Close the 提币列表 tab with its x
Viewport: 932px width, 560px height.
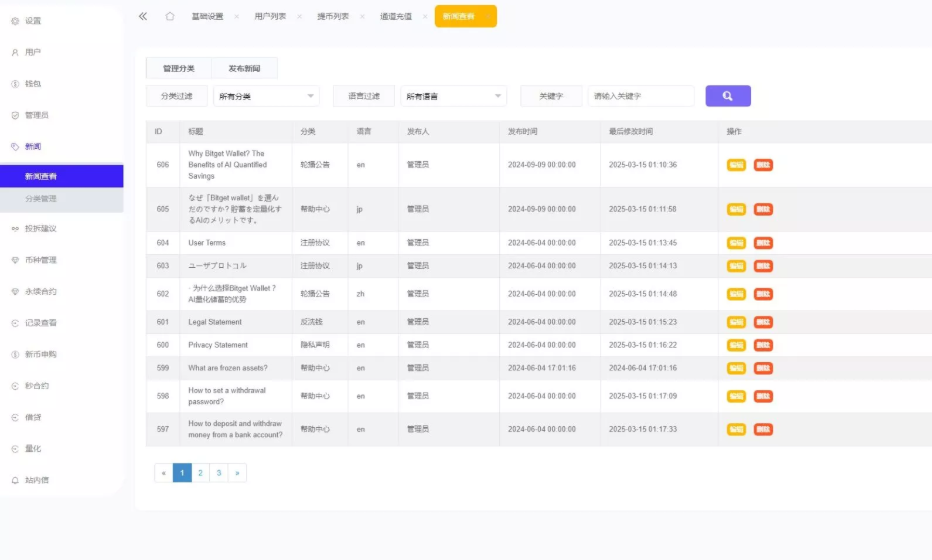click(362, 17)
